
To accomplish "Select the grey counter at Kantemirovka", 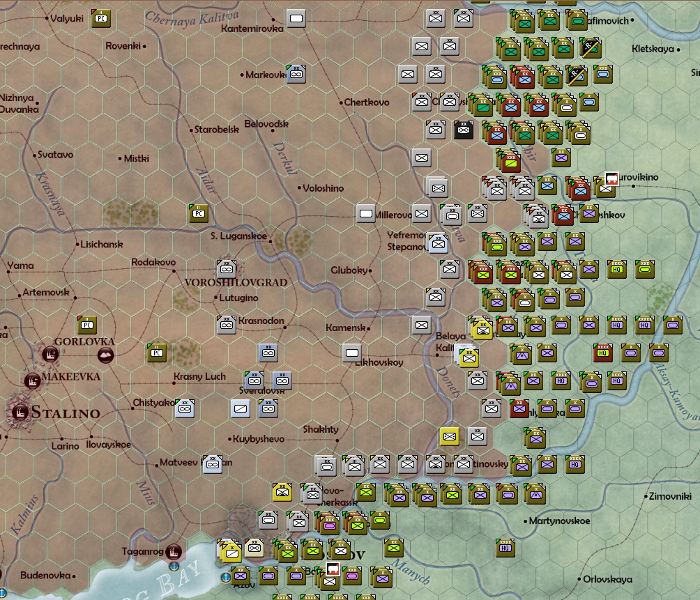I will click(x=296, y=19).
